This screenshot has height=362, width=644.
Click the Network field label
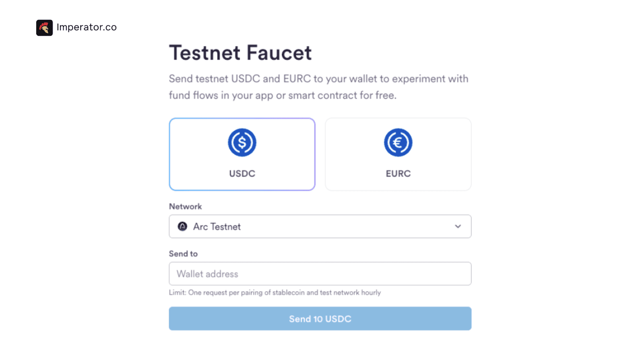pos(185,206)
